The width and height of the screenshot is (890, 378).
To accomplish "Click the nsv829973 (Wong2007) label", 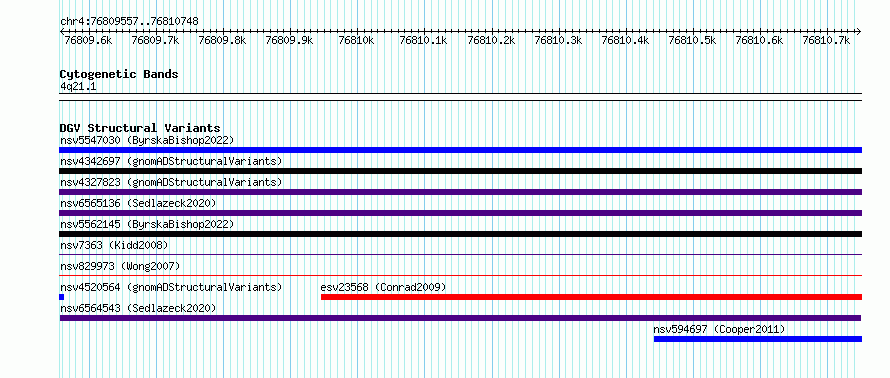I will (x=120, y=266).
